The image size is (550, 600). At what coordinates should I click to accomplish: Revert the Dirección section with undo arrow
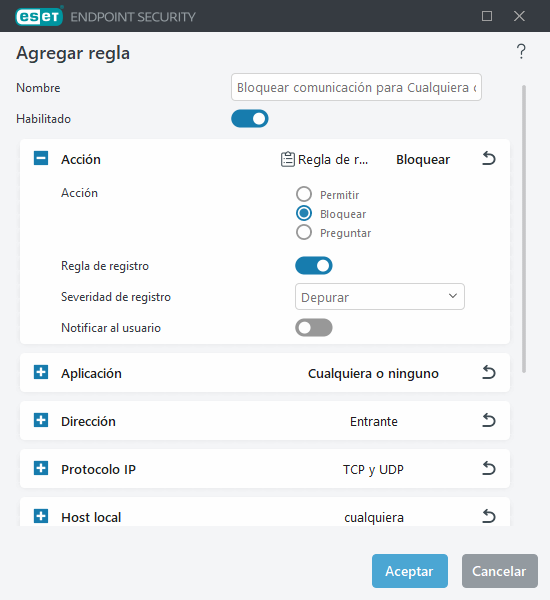point(489,421)
